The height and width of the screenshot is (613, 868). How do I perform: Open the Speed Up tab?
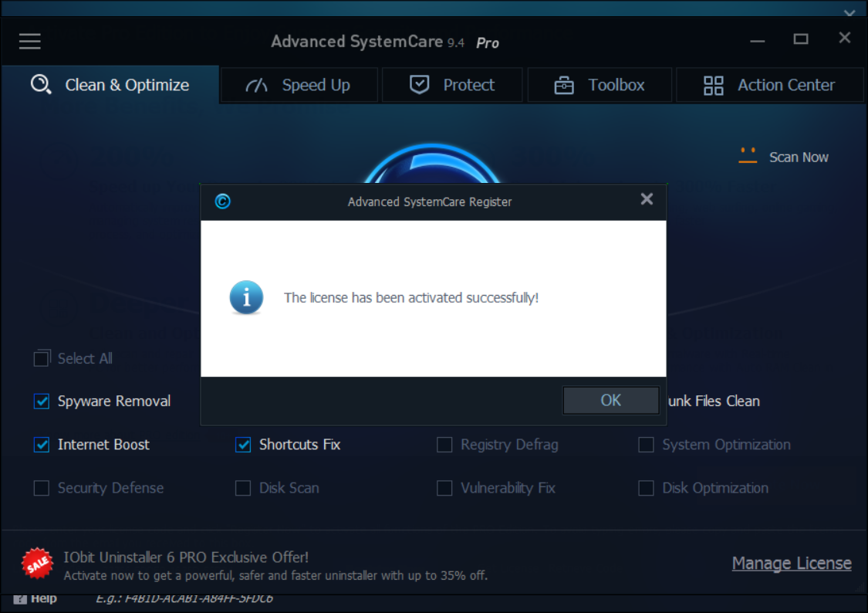(x=299, y=85)
